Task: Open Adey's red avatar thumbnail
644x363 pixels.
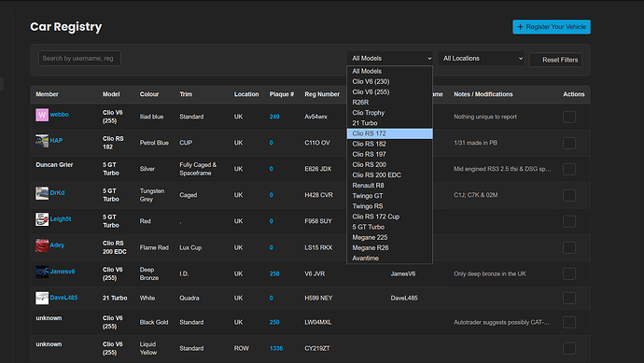Action: pos(42,245)
